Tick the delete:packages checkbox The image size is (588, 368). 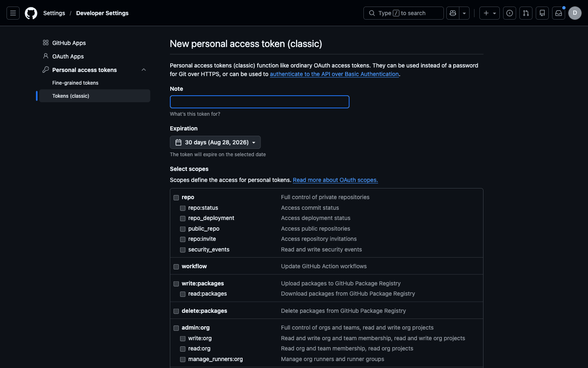[176, 311]
